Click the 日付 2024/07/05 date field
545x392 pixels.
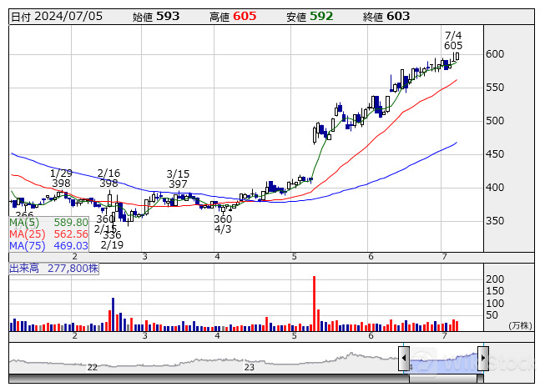coord(56,16)
